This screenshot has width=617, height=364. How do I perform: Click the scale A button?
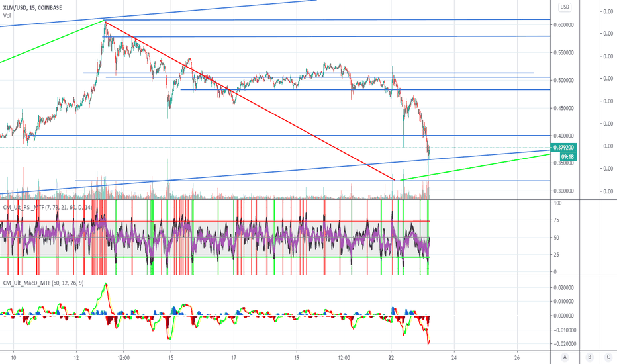(x=565, y=357)
